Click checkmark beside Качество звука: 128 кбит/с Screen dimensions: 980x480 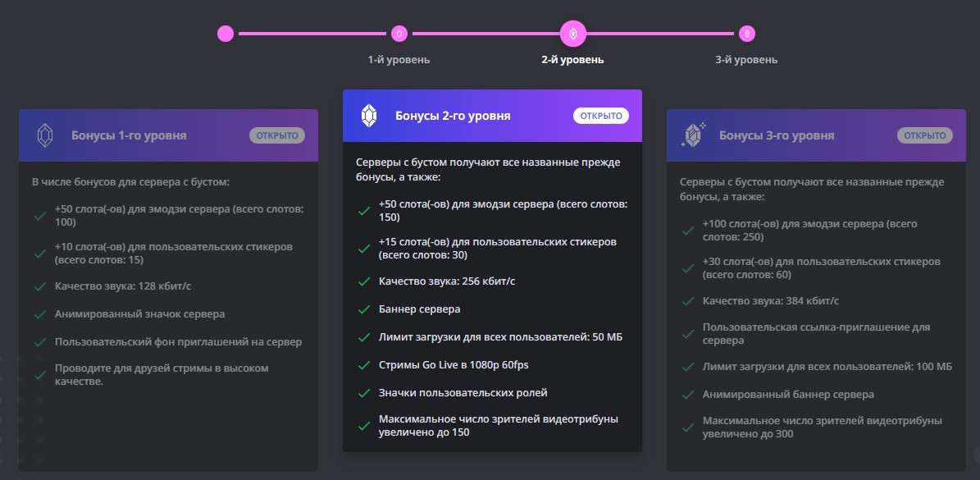[39, 286]
